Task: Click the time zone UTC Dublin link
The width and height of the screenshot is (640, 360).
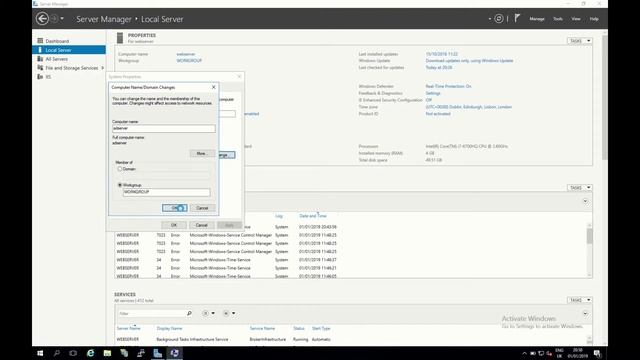Action: point(469,107)
